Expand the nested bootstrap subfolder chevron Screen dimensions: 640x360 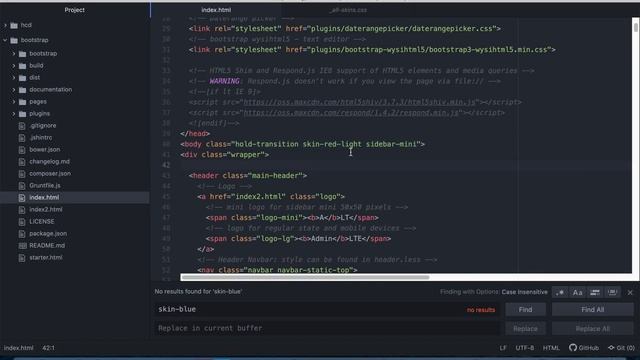(x=13, y=53)
